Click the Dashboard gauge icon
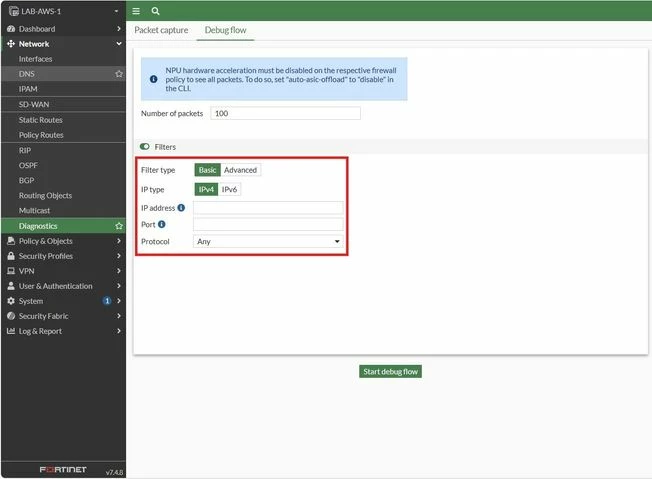This screenshot has width=652, height=479. click(11, 29)
